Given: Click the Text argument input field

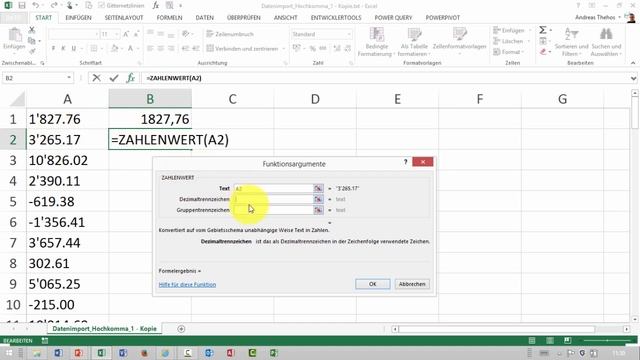Looking at the screenshot, I should 273,188.
